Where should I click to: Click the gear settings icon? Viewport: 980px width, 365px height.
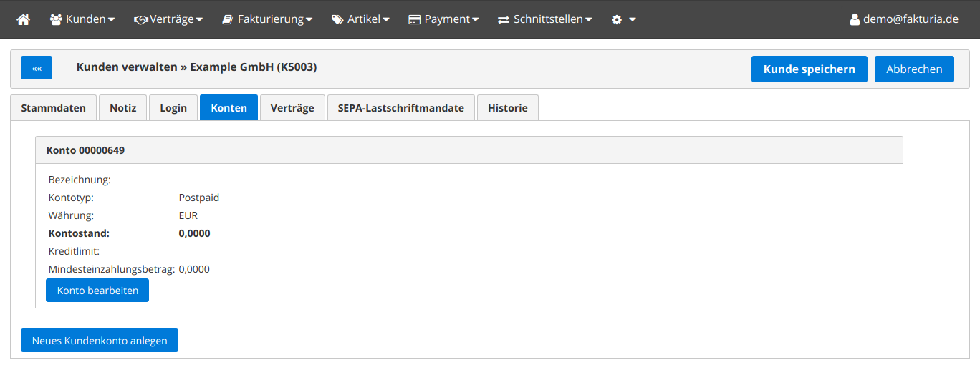point(617,19)
